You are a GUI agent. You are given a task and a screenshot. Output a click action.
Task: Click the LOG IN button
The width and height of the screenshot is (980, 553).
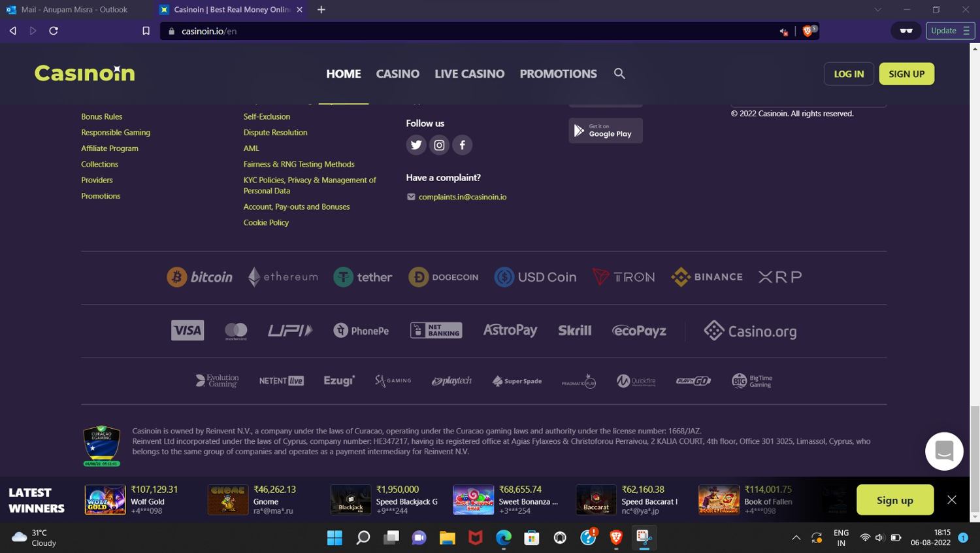[848, 74]
